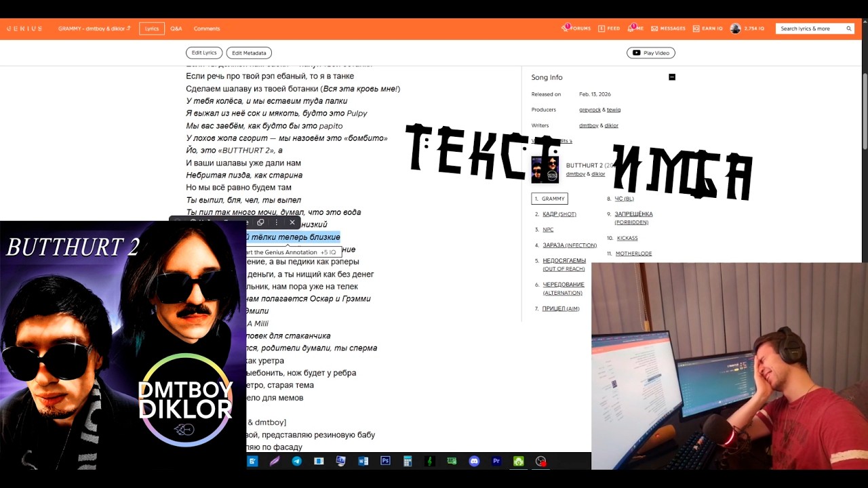Click the Genius logo
Screen dimensions: 868x488
click(24, 28)
